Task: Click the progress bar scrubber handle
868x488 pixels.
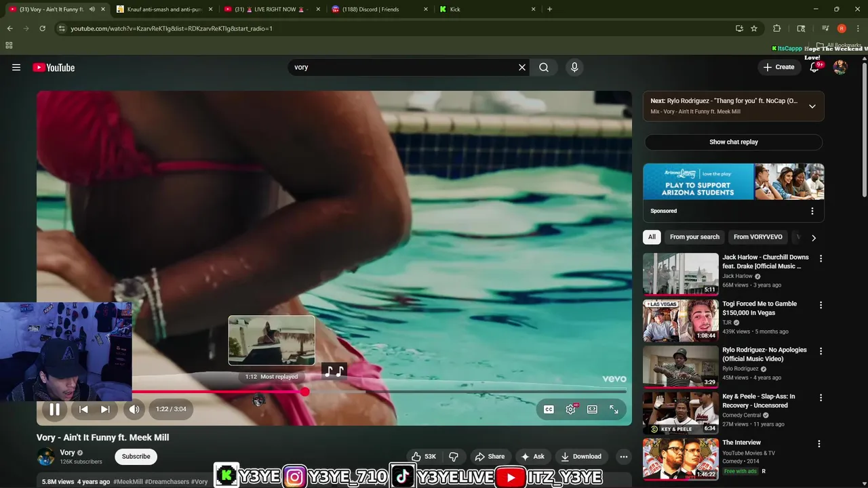Action: (x=305, y=392)
